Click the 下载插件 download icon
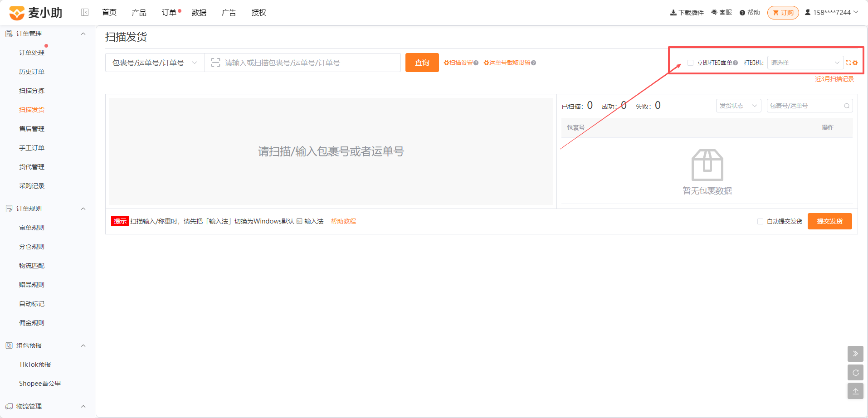Screen dimensions: 868x418 673,13
